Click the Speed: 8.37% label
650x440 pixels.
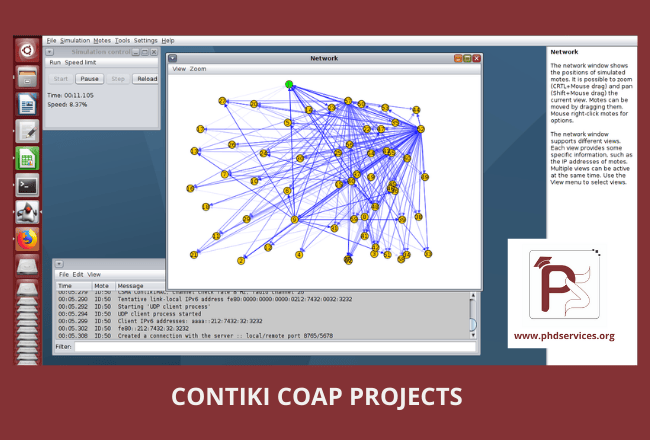coord(67,105)
